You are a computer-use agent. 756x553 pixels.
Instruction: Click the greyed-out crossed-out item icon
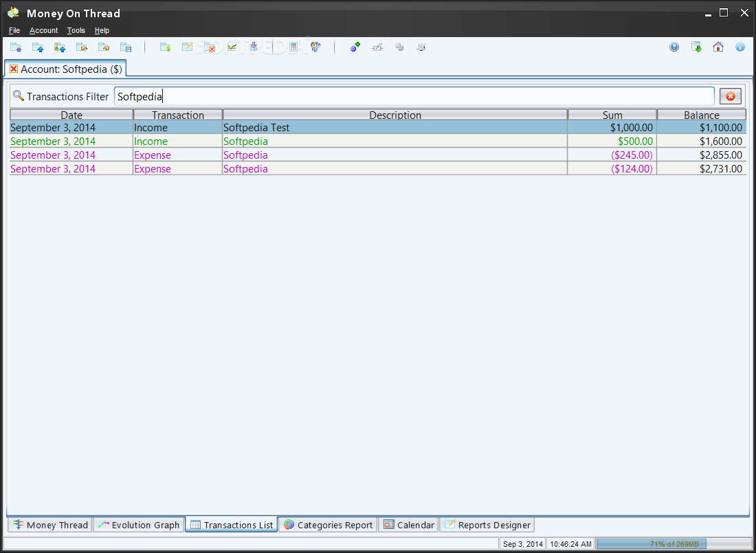pyautogui.click(x=421, y=47)
